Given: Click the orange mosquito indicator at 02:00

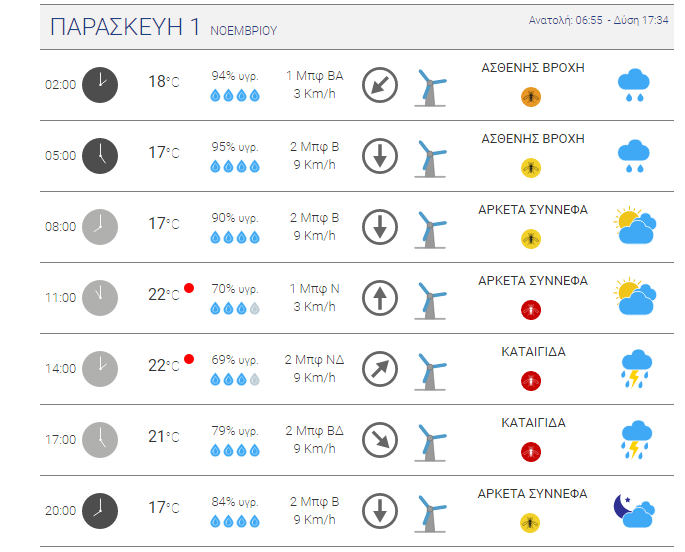Looking at the screenshot, I should click(531, 97).
